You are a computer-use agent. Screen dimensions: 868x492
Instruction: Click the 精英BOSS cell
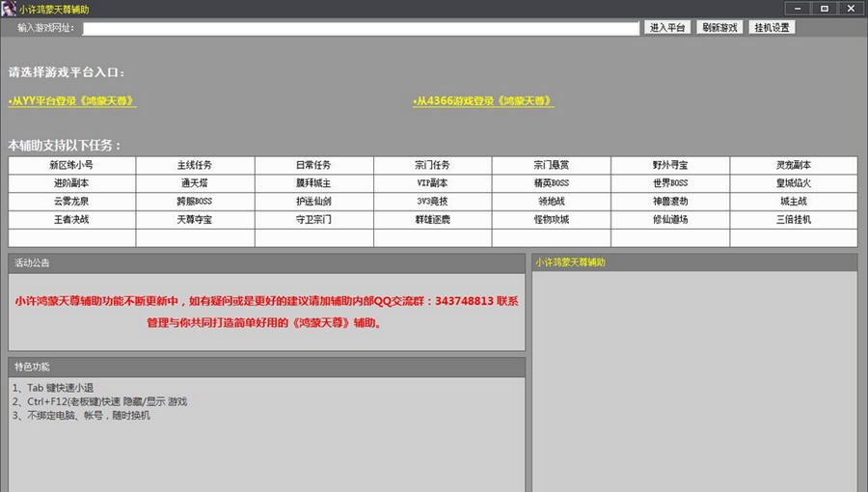click(552, 183)
